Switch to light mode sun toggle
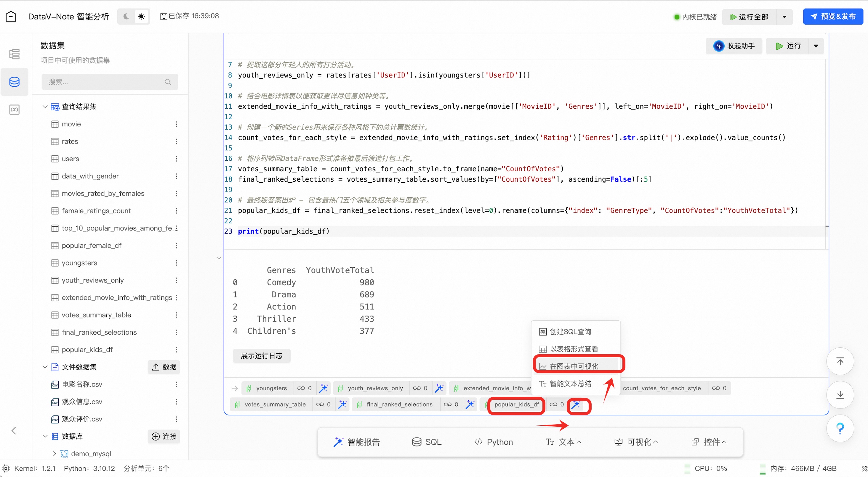The width and height of the screenshot is (868, 477). pos(142,16)
